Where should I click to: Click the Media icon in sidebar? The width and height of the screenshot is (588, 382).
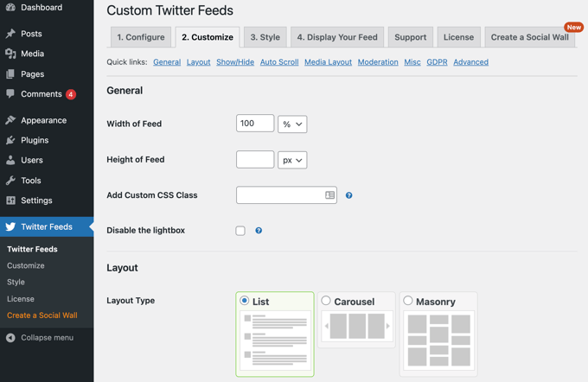click(x=10, y=54)
